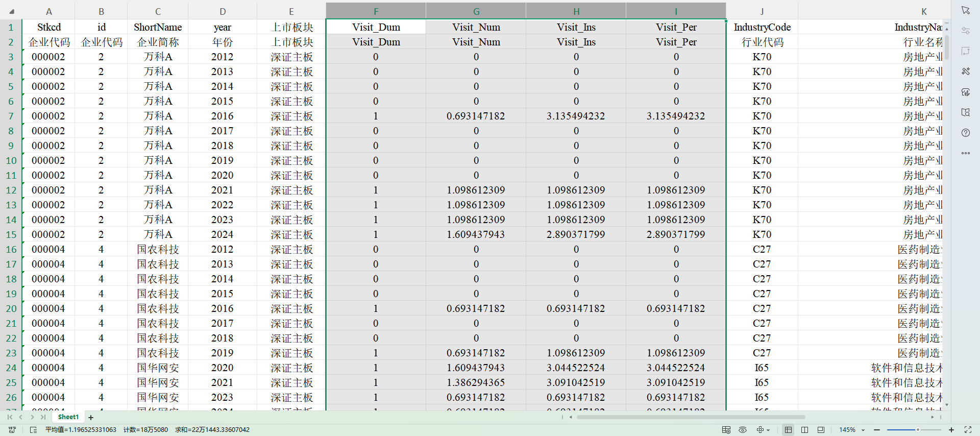Switch to normal view mode
This screenshot has height=436, width=980.
point(788,430)
